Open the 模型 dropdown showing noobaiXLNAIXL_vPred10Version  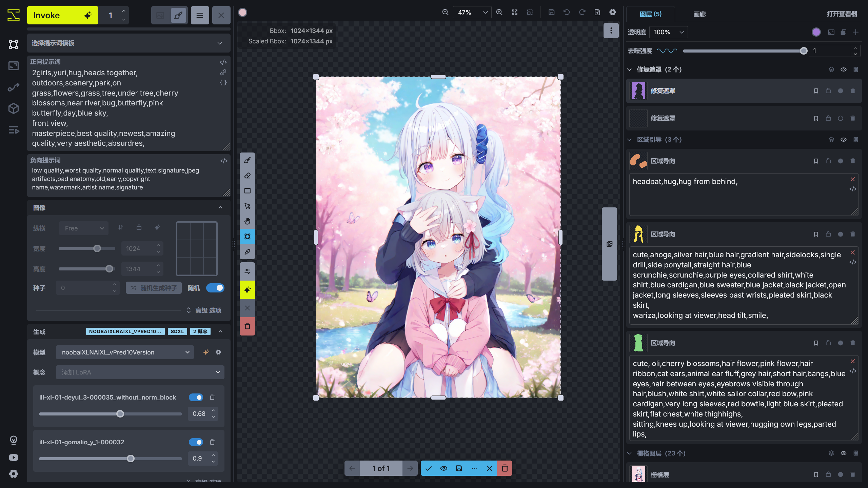pos(124,352)
